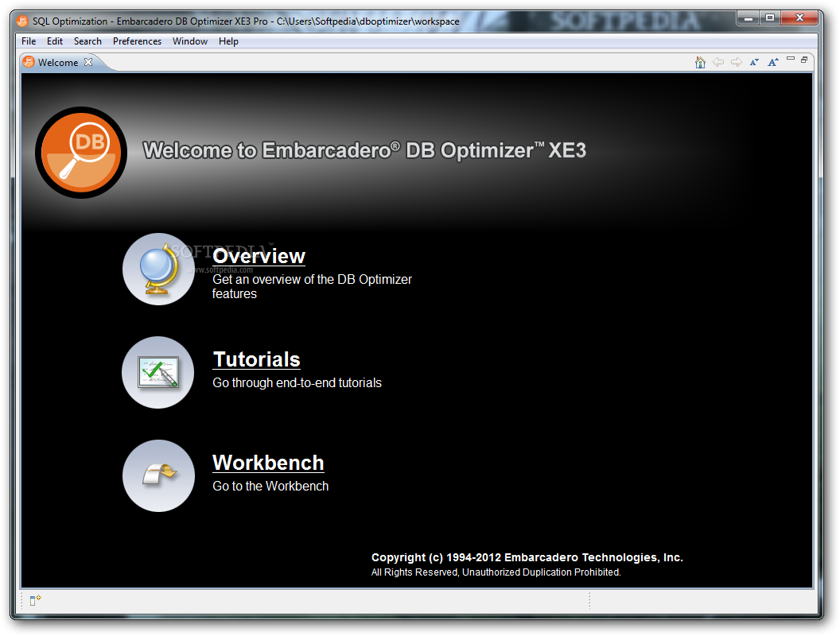Reduce font size with smaller A icon
The height and width of the screenshot is (636, 840).
(754, 63)
